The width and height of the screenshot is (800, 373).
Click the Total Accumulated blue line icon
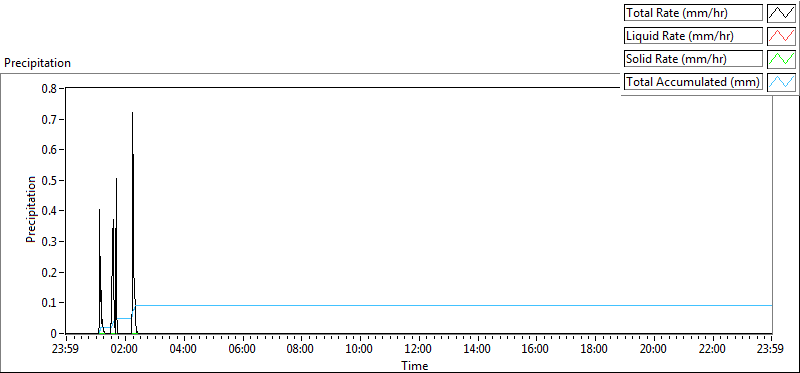pos(781,82)
